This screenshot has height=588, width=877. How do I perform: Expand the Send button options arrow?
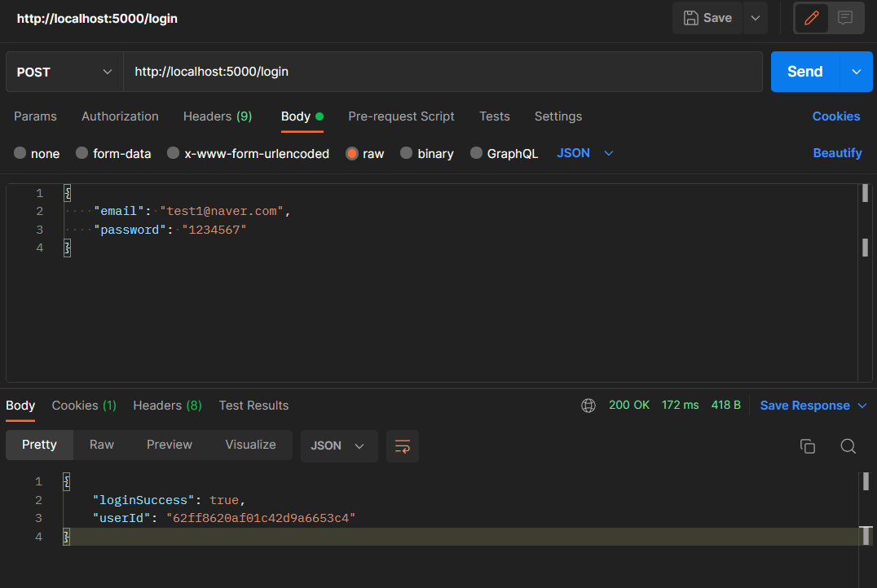857,72
